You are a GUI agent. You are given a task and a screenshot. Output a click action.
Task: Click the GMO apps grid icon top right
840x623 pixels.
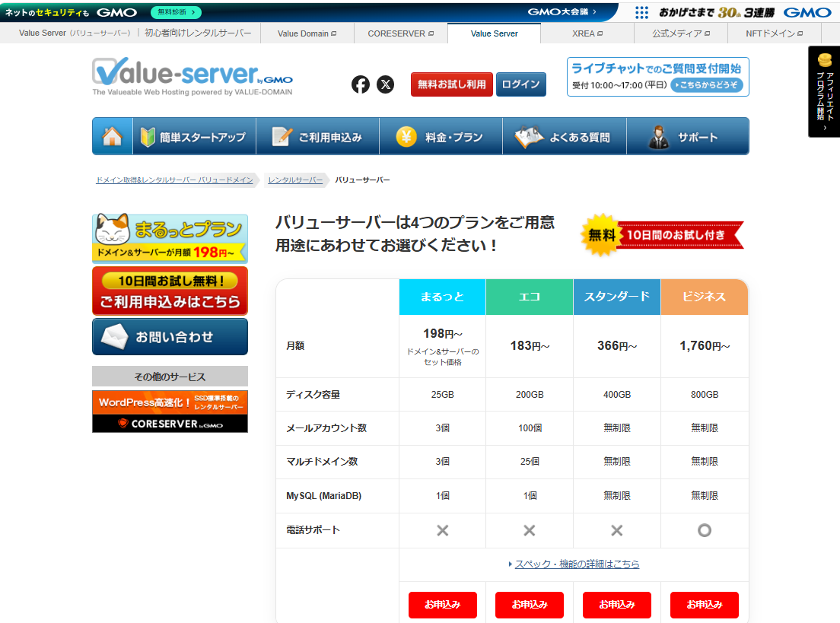pyautogui.click(x=641, y=12)
